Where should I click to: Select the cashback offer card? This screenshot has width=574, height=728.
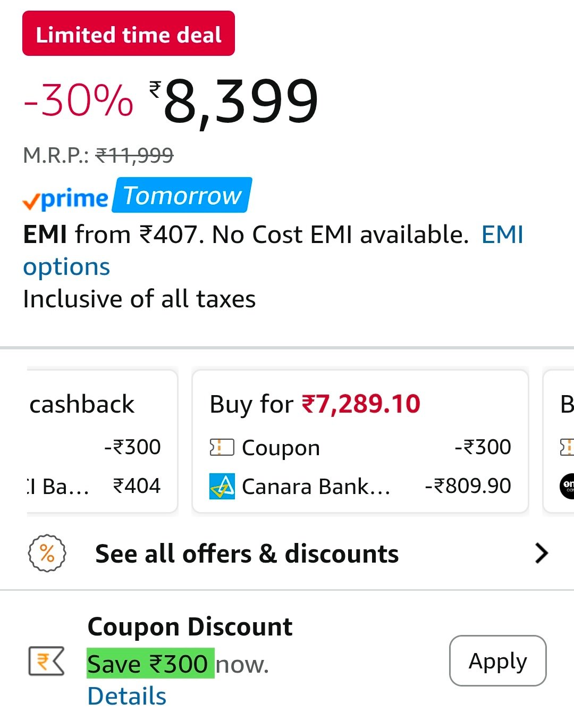coord(101,441)
